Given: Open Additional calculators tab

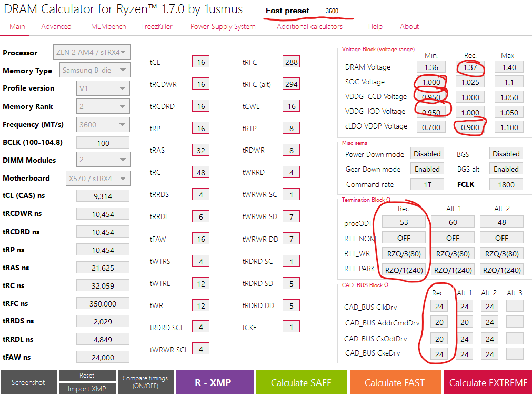Looking at the screenshot, I should pos(310,26).
